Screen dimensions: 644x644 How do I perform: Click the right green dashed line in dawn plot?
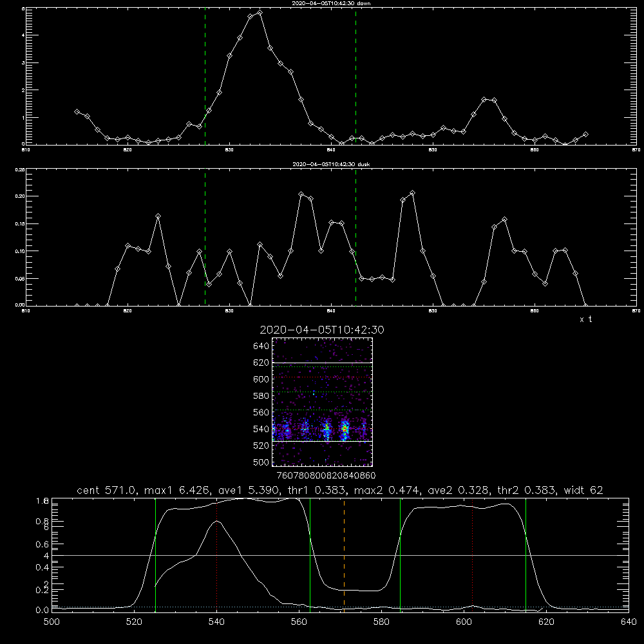click(355, 76)
